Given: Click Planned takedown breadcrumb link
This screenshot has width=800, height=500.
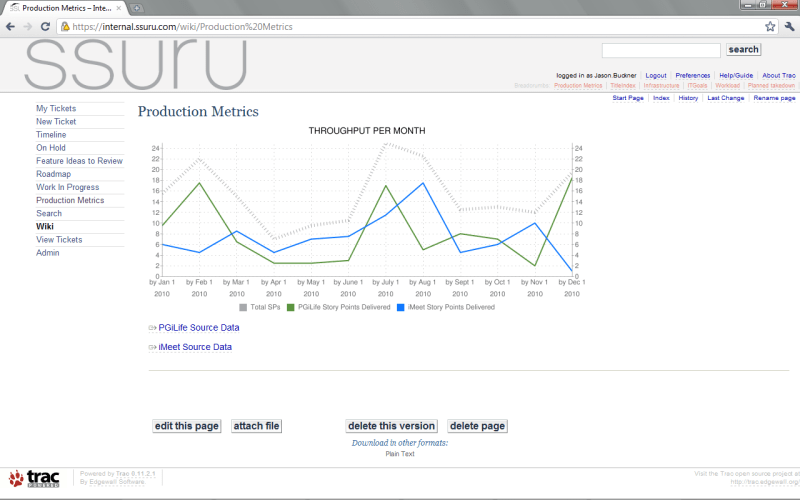Looking at the screenshot, I should [x=771, y=86].
